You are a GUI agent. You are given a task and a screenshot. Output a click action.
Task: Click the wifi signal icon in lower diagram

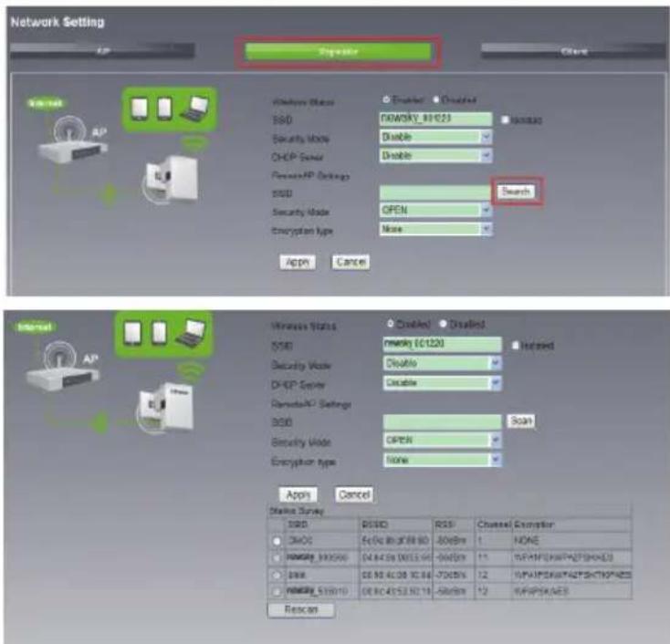191,370
